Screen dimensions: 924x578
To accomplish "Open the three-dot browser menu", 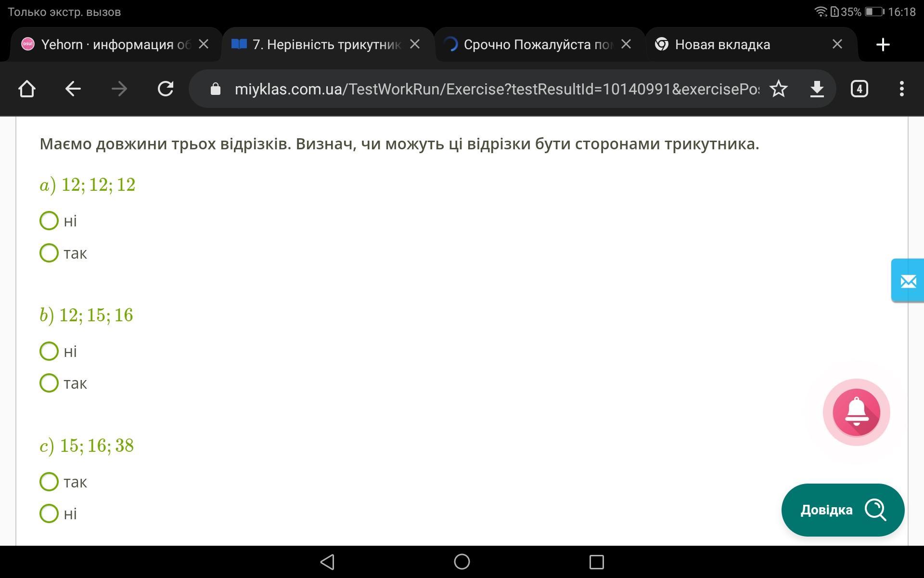I will [x=901, y=89].
